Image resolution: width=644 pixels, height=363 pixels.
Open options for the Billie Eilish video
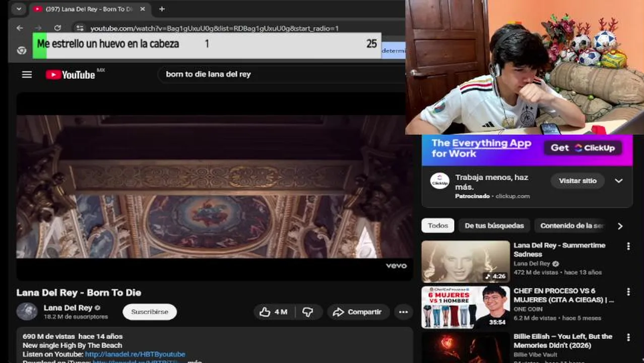point(628,337)
